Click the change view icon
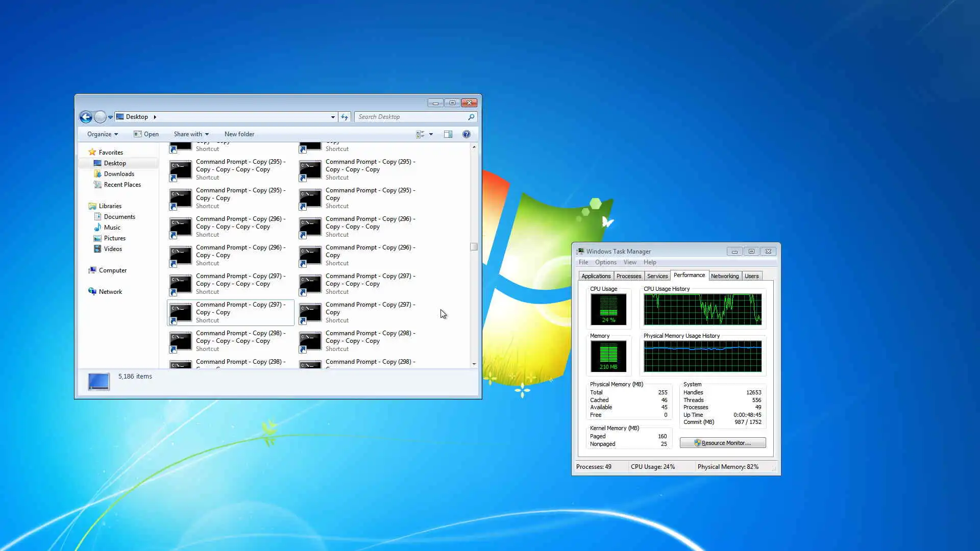The image size is (980, 551). coord(420,134)
